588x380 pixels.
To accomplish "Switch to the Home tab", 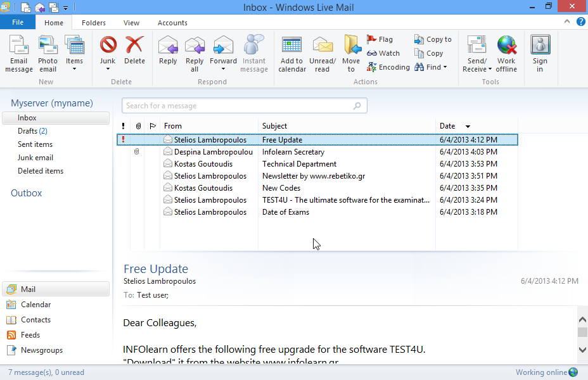I will 54,23.
